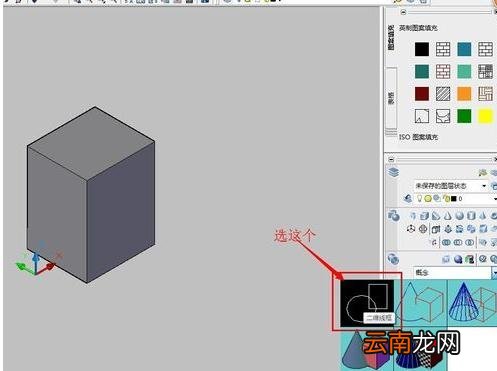Pick the solid black hatch swatch
This screenshot has height=371, width=497.
pos(422,49)
